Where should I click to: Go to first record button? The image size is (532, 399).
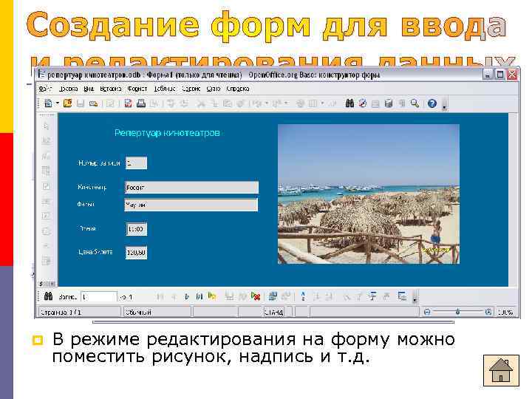click(160, 297)
